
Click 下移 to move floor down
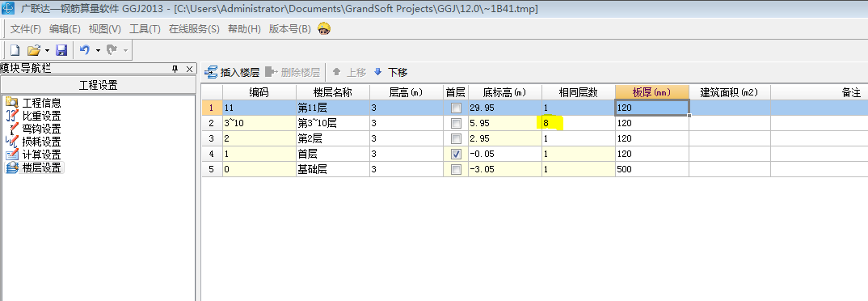[391, 72]
